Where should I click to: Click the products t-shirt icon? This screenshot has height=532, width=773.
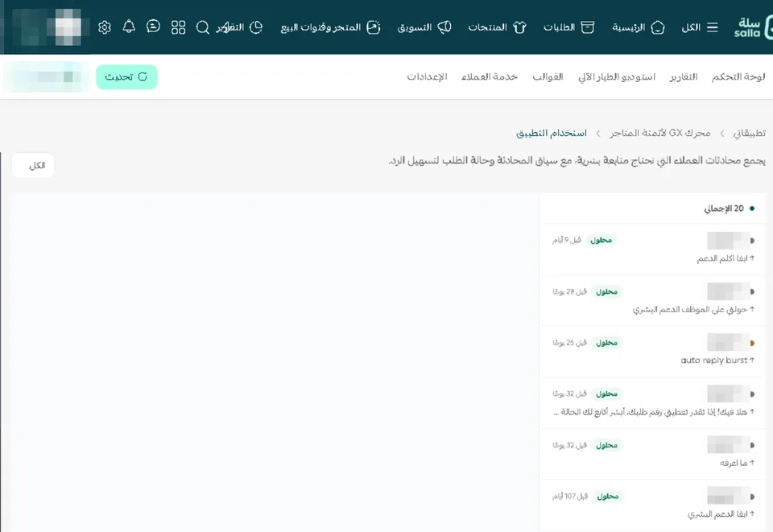point(519,27)
